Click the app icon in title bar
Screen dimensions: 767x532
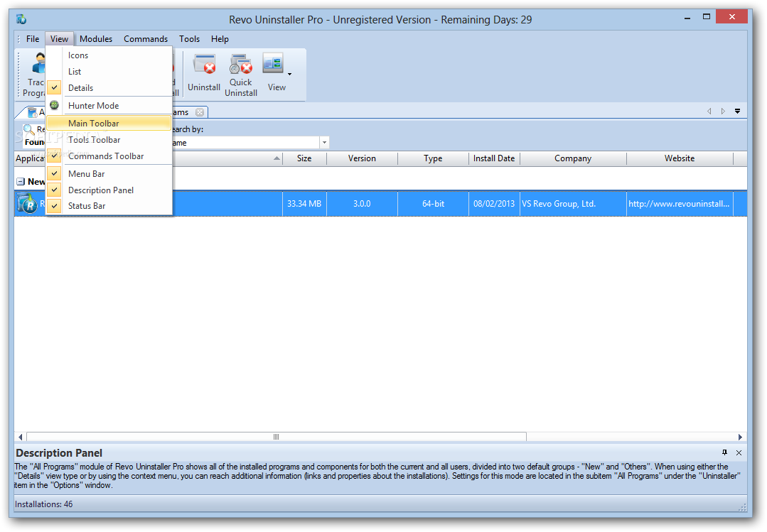21,19
